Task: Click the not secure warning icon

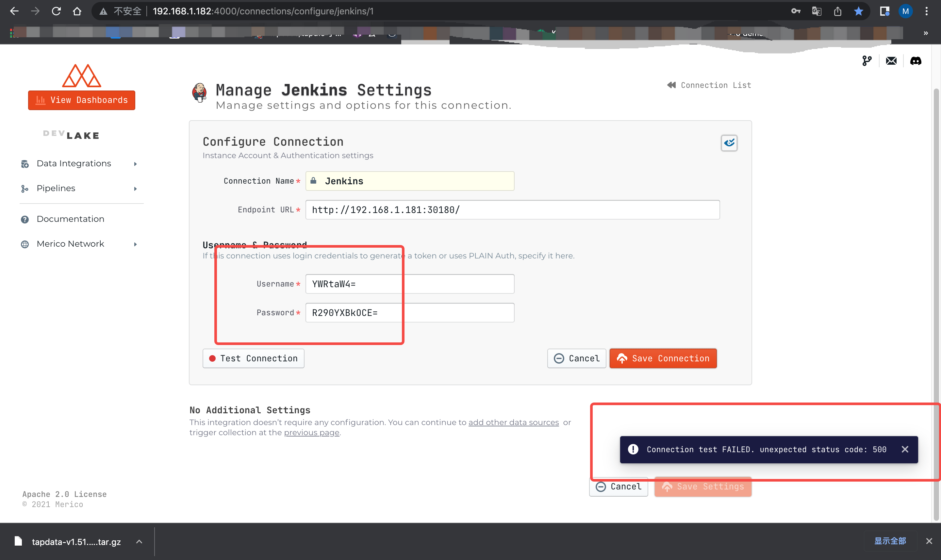Action: tap(103, 11)
